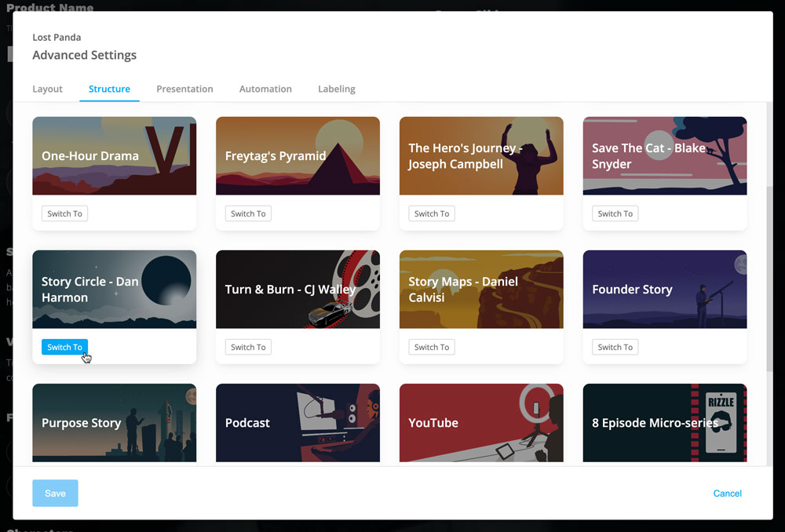Screen dimensions: 785x532
Task: Select the Story Maps - Daniel Calvisi thumbnail
Action: point(481,290)
